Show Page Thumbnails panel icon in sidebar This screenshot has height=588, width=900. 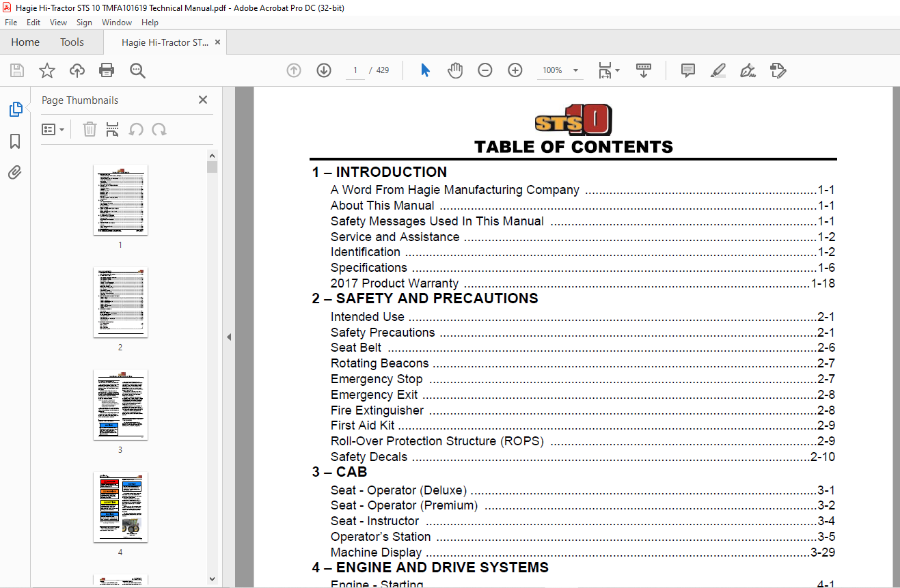tap(15, 109)
